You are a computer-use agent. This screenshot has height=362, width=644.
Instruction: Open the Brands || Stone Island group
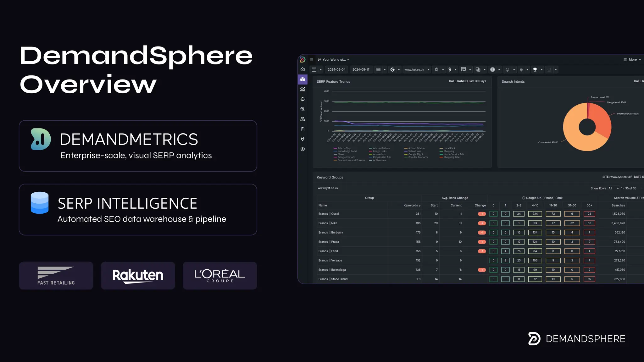pos(333,279)
